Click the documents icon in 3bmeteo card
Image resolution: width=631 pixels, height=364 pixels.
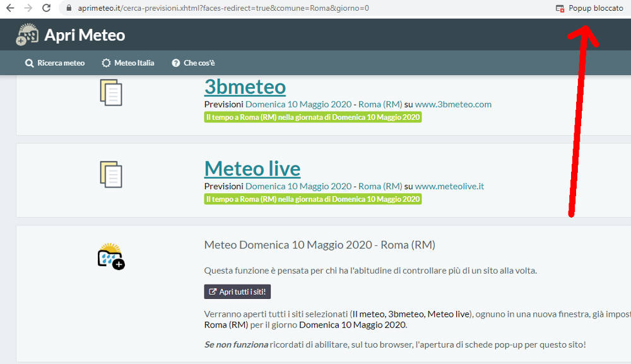point(110,93)
